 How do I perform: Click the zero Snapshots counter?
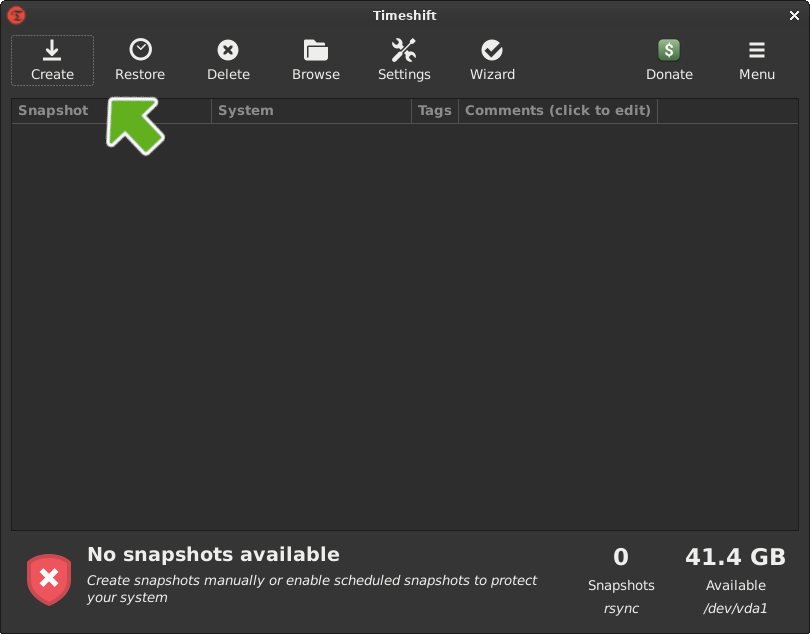[x=621, y=557]
